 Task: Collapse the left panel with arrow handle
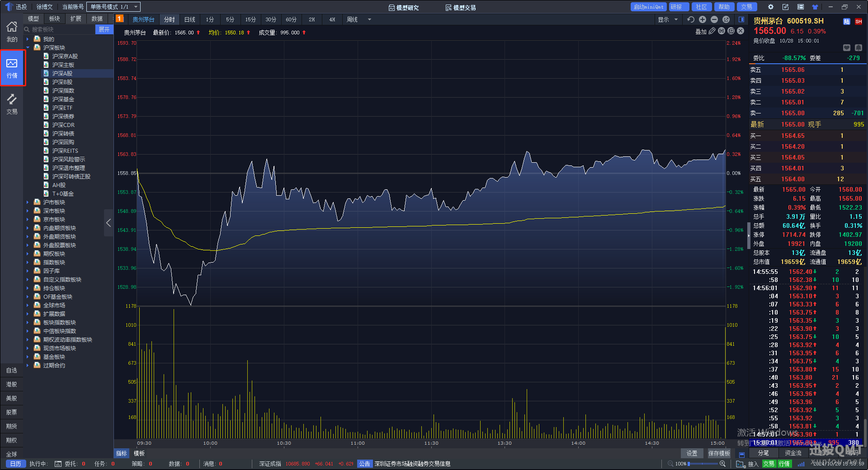(108, 223)
